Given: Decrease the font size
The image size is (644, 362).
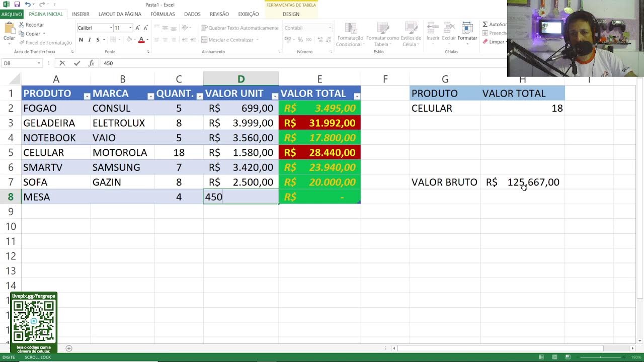Looking at the screenshot, I should click(x=145, y=28).
